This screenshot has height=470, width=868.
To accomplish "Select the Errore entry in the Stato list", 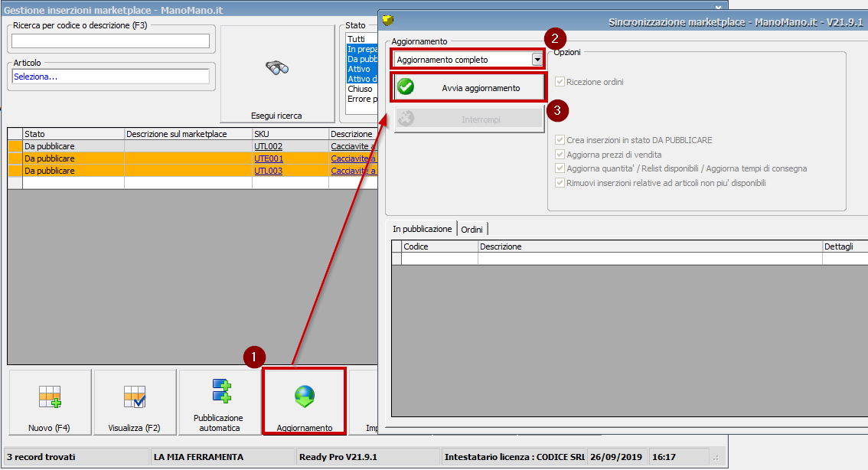I will (x=361, y=99).
